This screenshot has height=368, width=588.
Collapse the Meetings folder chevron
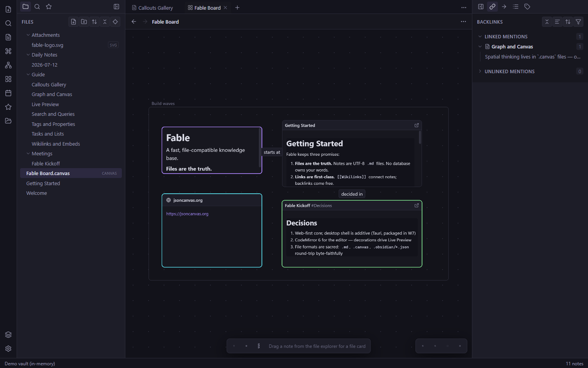point(28,153)
